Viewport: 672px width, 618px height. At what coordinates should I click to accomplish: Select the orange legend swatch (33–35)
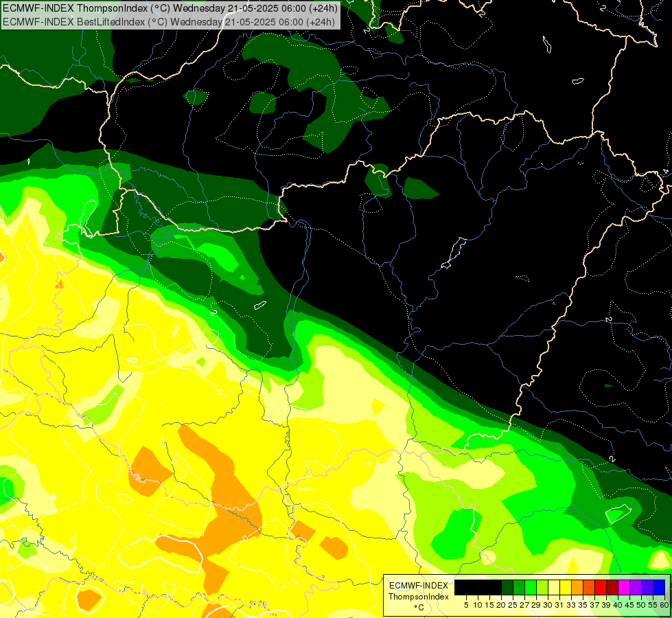577,587
